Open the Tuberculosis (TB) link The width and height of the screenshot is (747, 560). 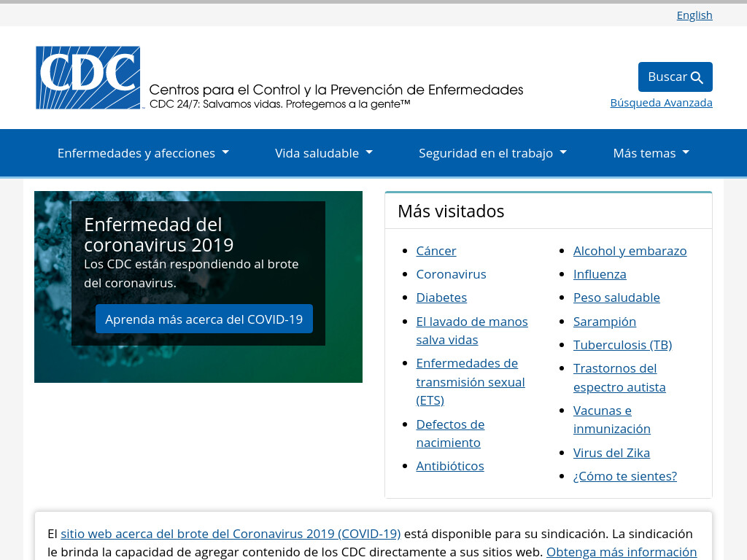tap(622, 345)
